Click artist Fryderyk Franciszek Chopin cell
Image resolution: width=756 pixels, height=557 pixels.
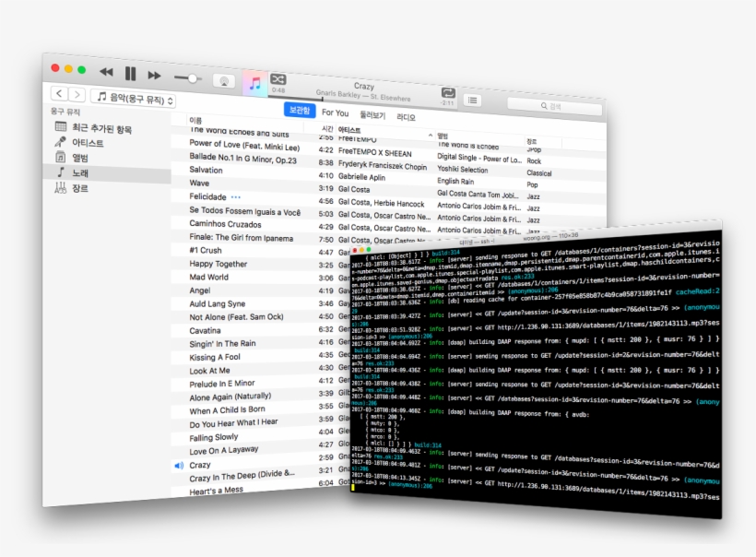click(383, 165)
